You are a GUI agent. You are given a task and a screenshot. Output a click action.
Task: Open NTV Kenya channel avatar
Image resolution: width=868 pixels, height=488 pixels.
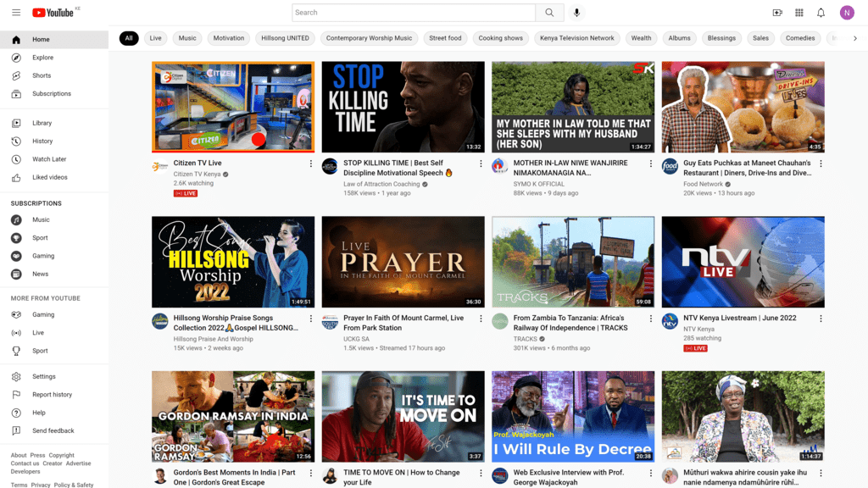point(670,321)
